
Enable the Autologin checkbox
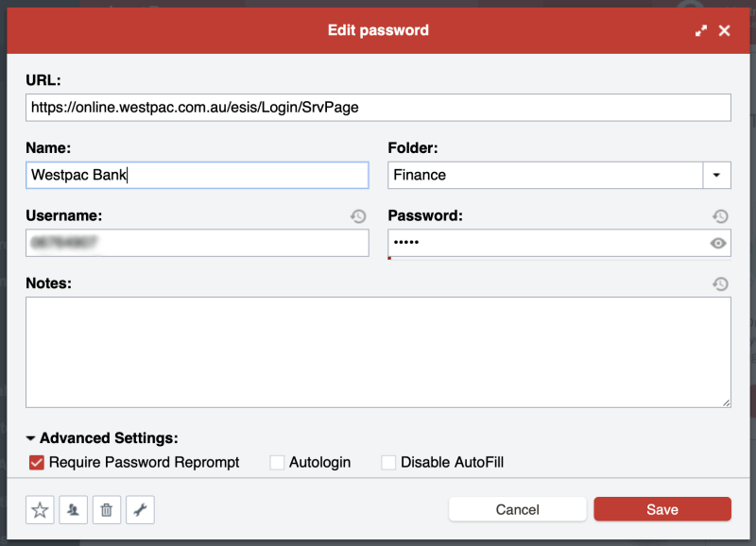coord(277,463)
